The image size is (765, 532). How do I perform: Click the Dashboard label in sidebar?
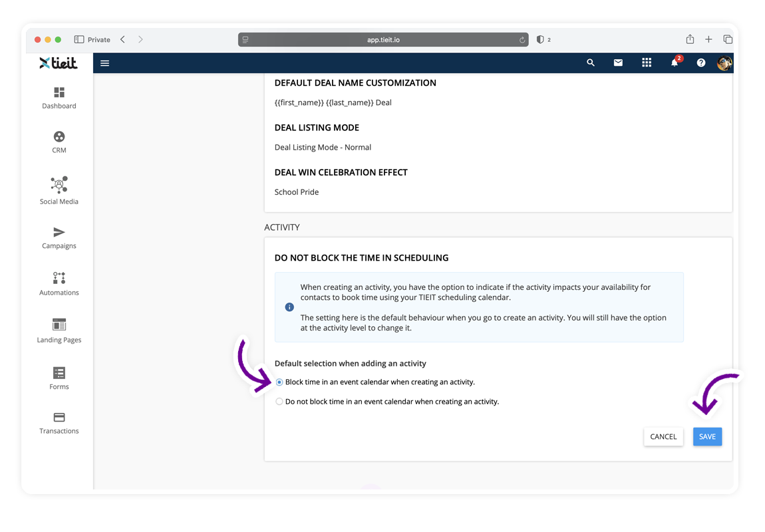[x=59, y=106]
